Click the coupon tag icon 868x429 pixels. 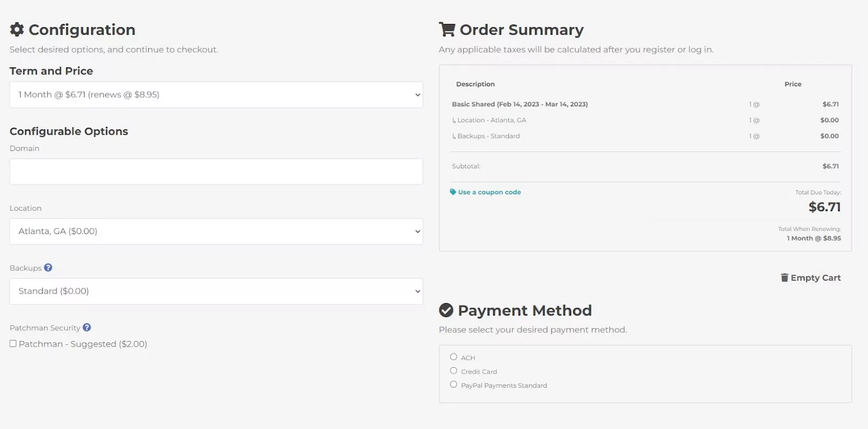[x=453, y=192]
